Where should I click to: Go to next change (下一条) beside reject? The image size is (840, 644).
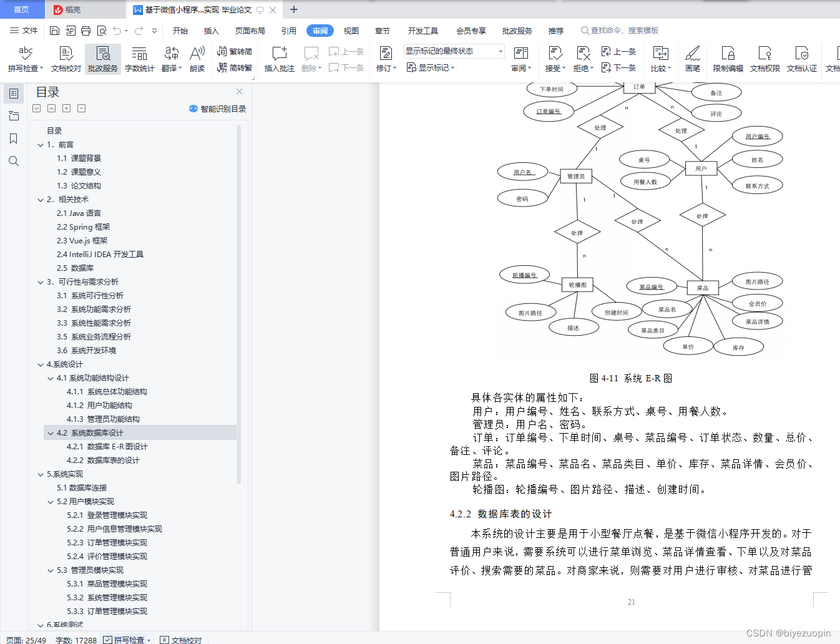[619, 67]
